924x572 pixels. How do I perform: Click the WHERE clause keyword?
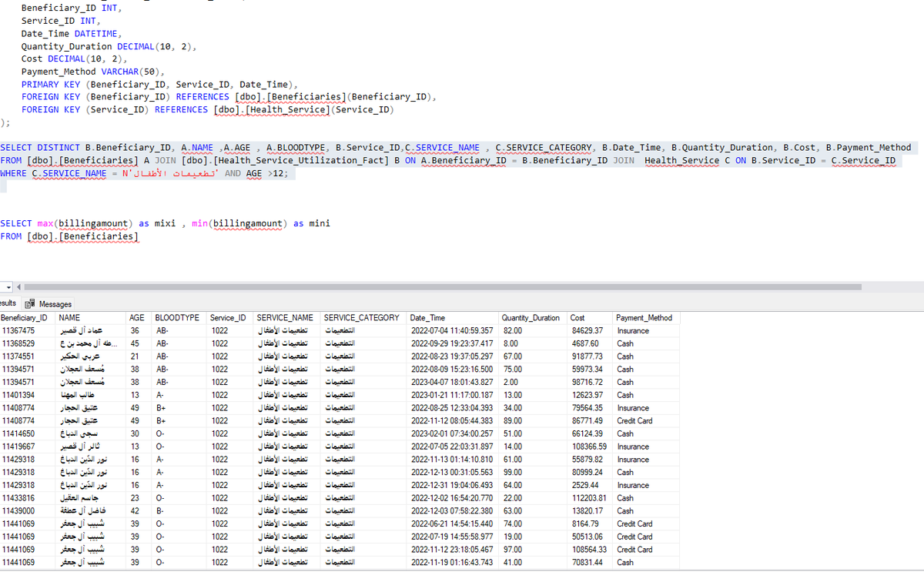(x=13, y=173)
